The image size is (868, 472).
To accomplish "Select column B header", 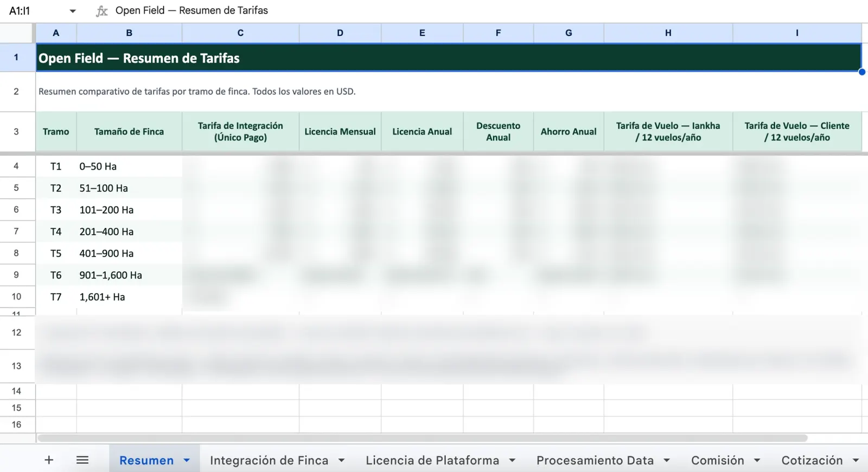I will pyautogui.click(x=129, y=33).
